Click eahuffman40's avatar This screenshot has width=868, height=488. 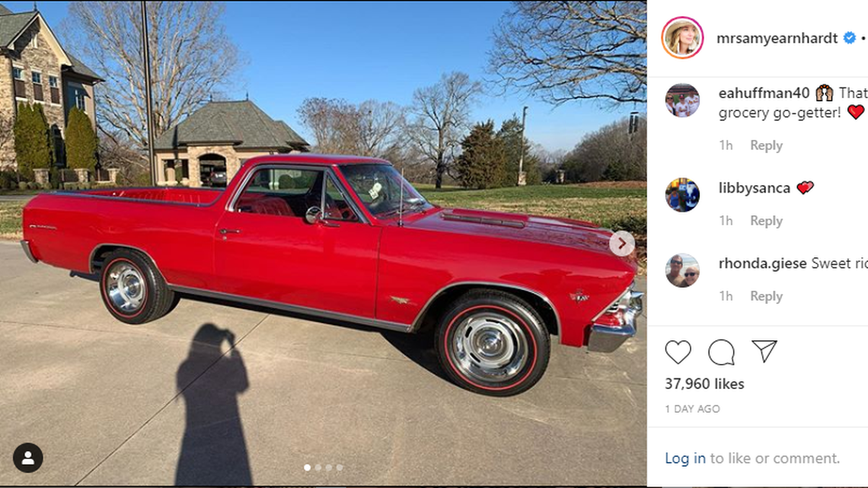point(682,101)
